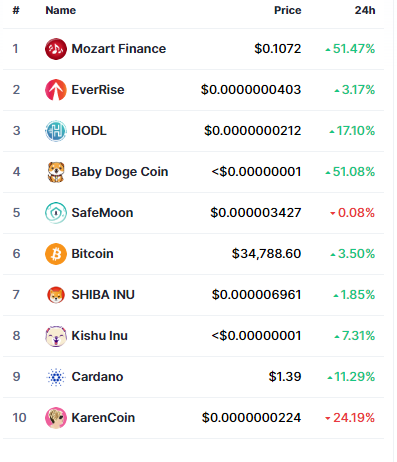Open the SafeMoon name link

coord(102,213)
